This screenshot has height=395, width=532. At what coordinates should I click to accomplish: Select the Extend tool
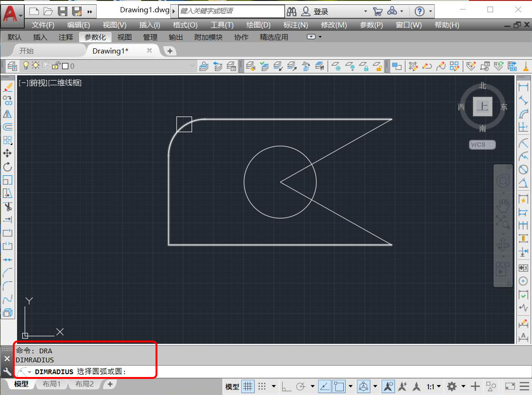(8, 219)
